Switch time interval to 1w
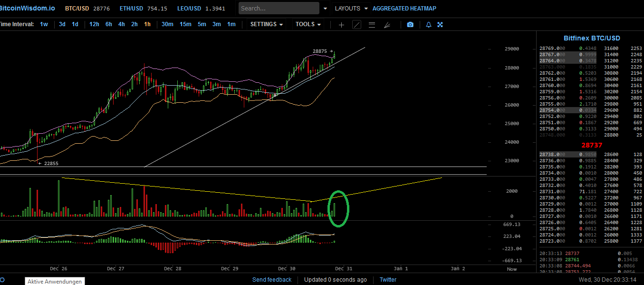The height and width of the screenshot is (285, 644). pos(44,24)
